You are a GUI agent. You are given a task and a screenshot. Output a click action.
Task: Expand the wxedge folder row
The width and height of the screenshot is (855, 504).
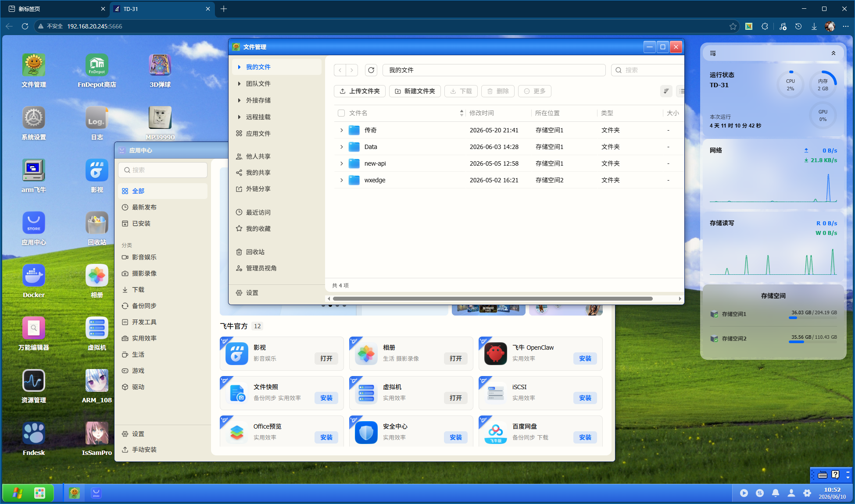click(342, 180)
